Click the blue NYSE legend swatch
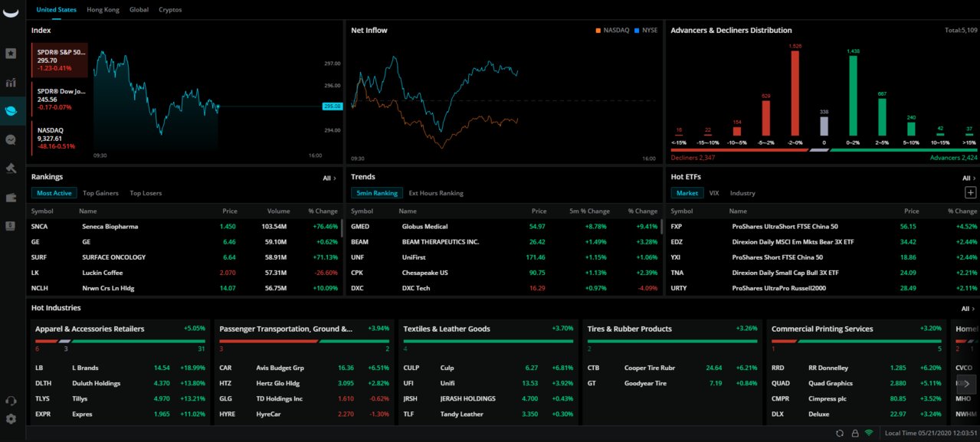 click(x=637, y=31)
